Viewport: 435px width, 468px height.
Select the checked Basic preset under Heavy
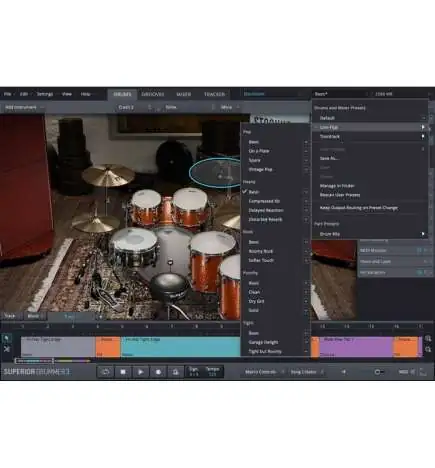[x=275, y=192]
